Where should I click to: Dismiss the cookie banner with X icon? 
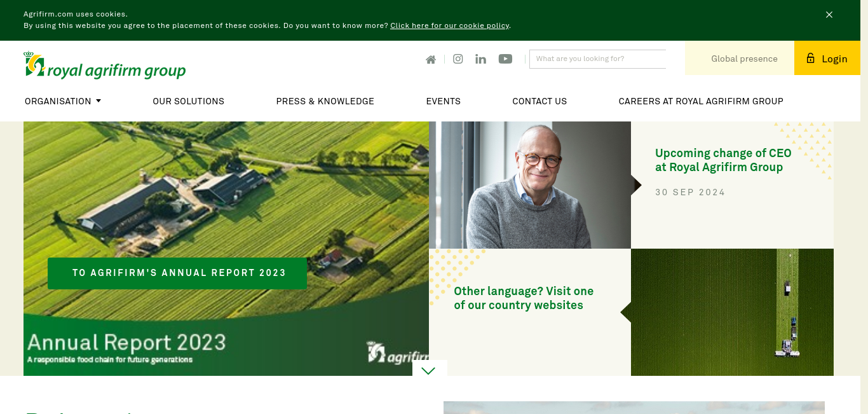pos(829,15)
